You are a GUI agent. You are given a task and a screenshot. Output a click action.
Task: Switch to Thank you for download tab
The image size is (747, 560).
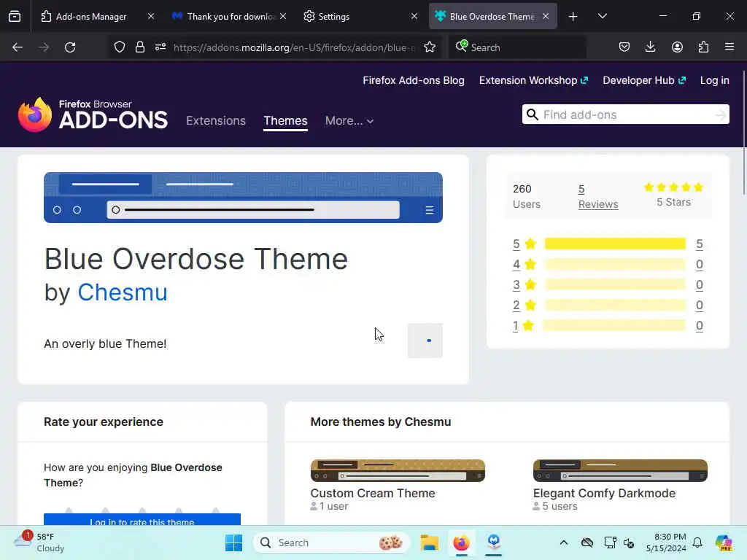click(231, 16)
